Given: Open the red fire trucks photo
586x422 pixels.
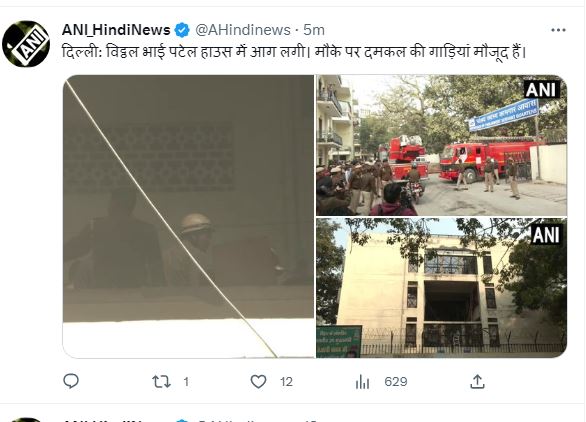Looking at the screenshot, I should (441, 145).
